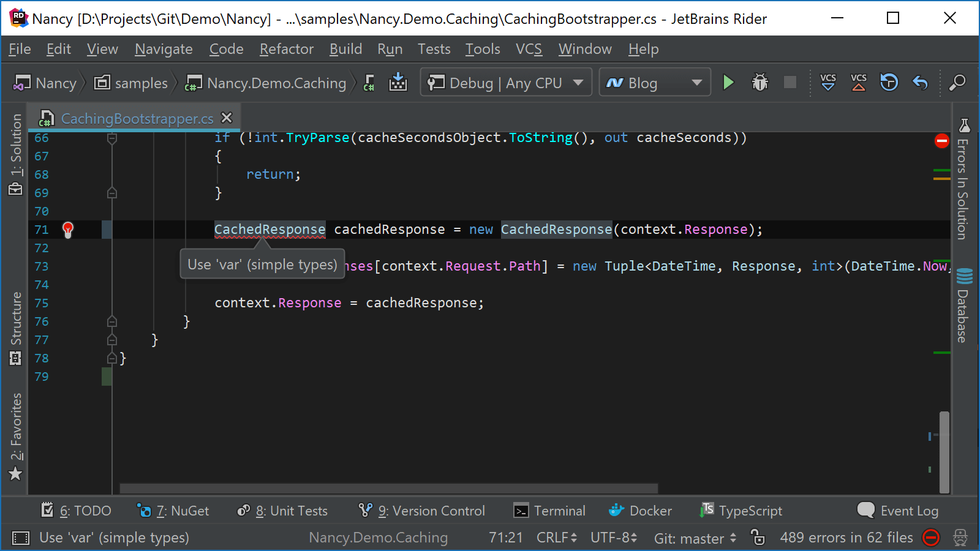The height and width of the screenshot is (551, 980).
Task: Open the TypeScript tool window
Action: click(x=741, y=511)
